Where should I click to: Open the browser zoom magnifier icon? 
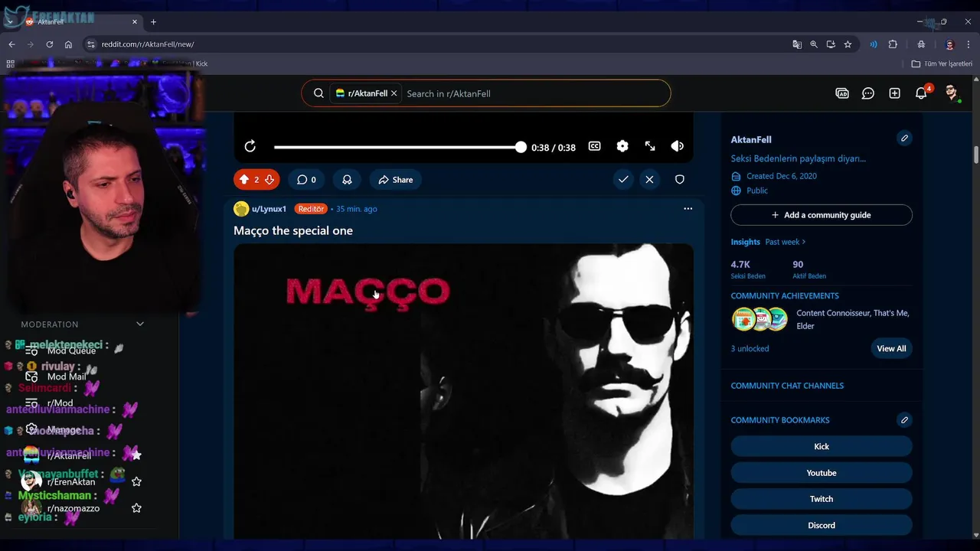coord(814,44)
